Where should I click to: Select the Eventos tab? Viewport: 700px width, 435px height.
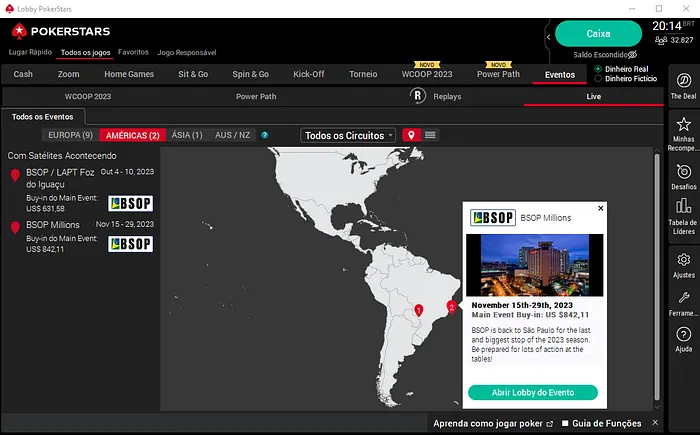point(559,75)
